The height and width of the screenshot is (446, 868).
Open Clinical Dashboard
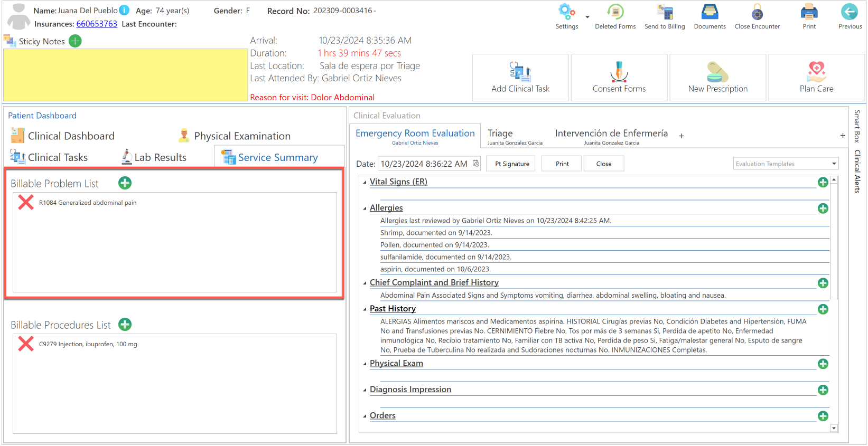coord(63,136)
